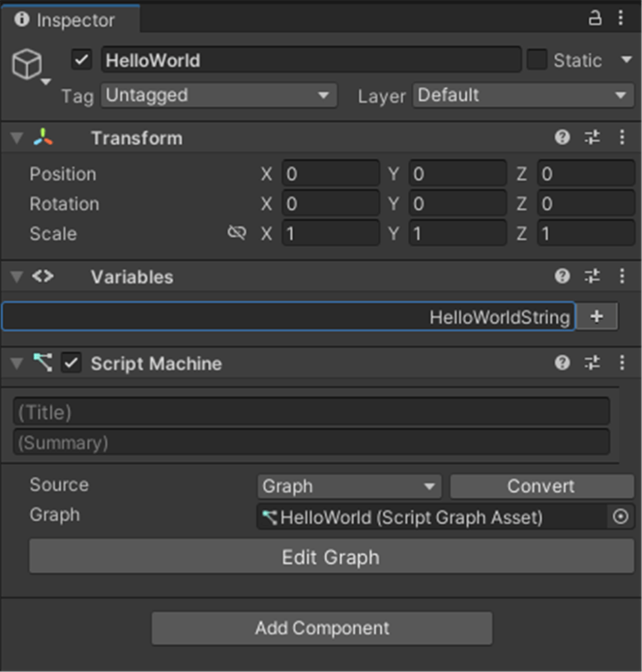Viewport: 642px width, 672px height.
Task: Click the Script Machine help icon
Action: tap(562, 363)
